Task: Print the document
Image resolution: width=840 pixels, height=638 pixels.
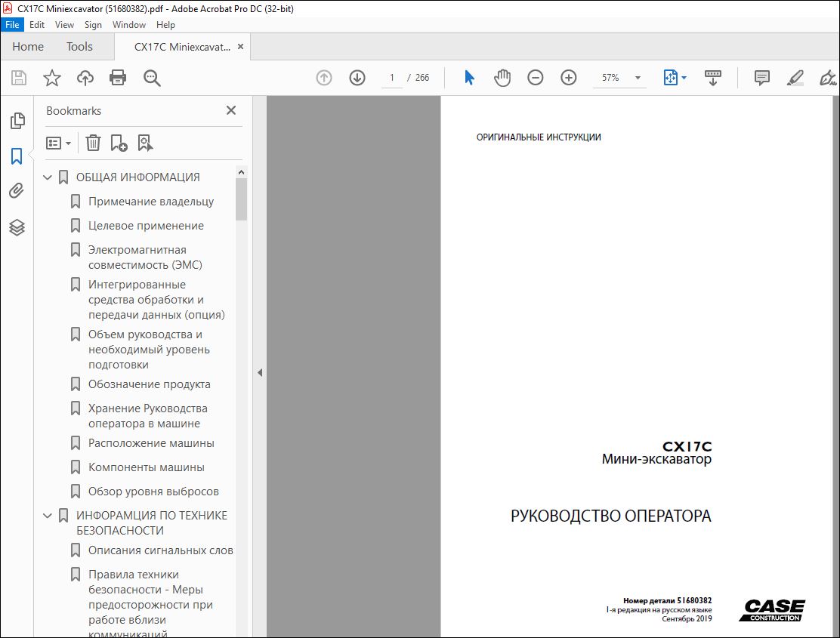Action: (118, 78)
